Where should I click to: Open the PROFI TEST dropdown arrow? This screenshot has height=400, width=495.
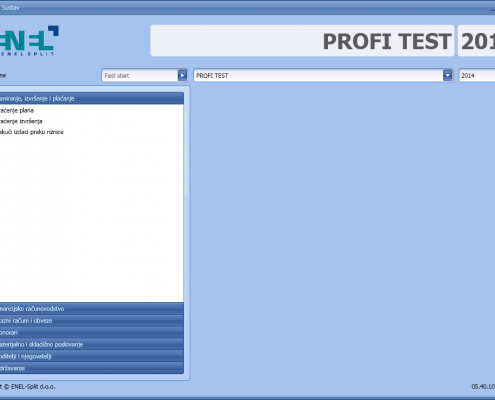click(x=448, y=76)
